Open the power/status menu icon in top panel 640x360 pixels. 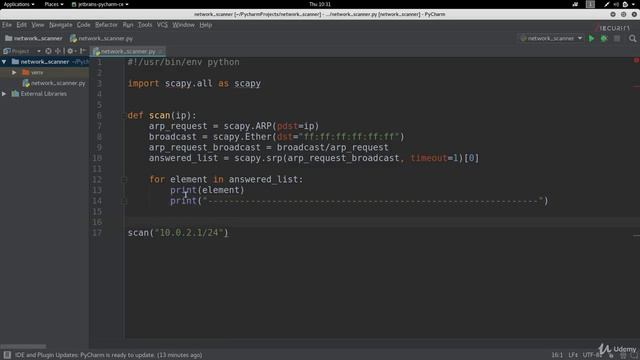(x=625, y=4)
